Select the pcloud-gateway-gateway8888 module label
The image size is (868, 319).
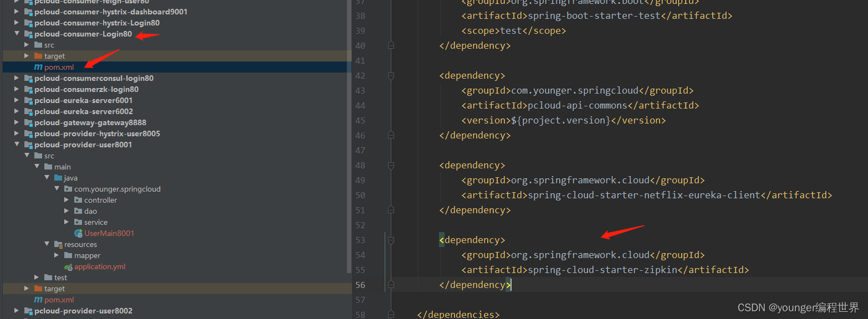pyautogui.click(x=90, y=122)
